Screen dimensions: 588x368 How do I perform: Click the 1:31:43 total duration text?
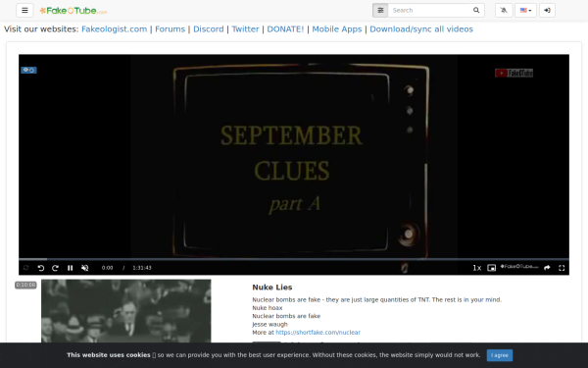pos(142,268)
